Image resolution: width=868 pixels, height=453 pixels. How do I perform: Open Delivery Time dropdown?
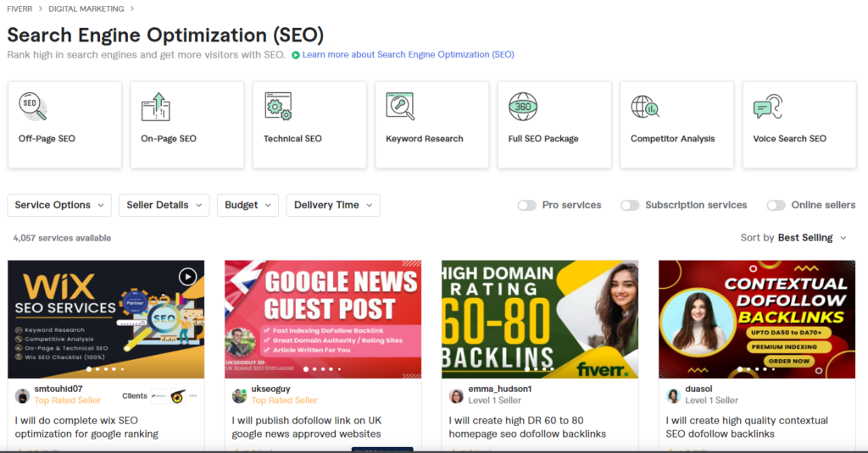coord(332,205)
